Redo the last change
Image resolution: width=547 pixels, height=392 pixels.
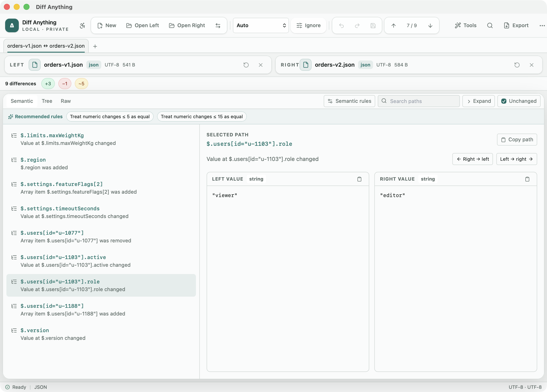357,26
